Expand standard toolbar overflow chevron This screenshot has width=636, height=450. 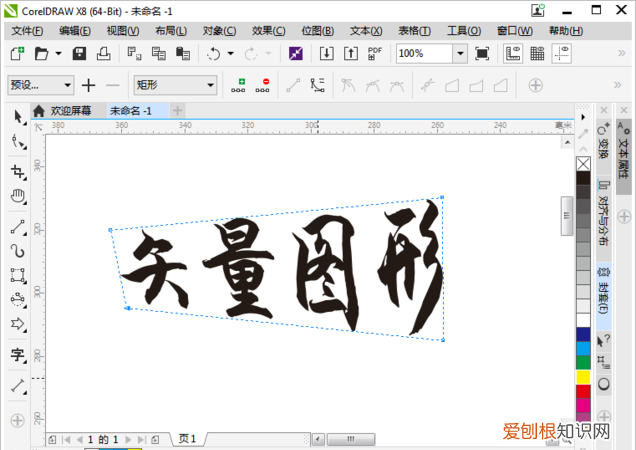(x=621, y=53)
